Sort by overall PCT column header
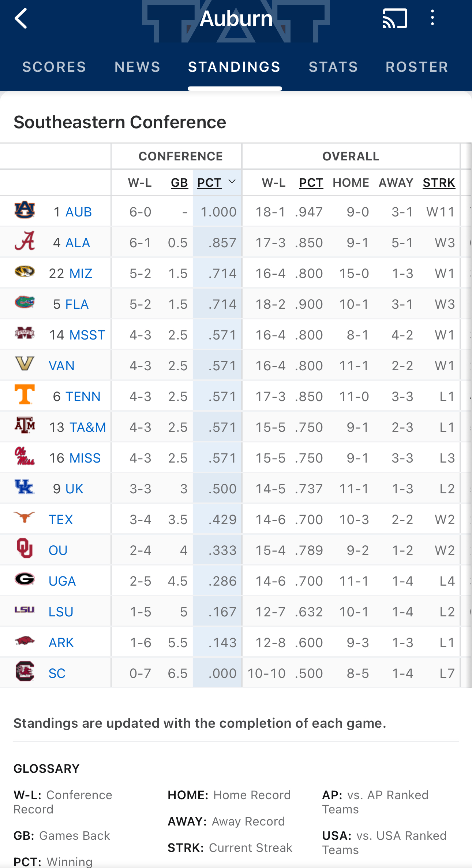This screenshot has height=868, width=472. pyautogui.click(x=311, y=183)
